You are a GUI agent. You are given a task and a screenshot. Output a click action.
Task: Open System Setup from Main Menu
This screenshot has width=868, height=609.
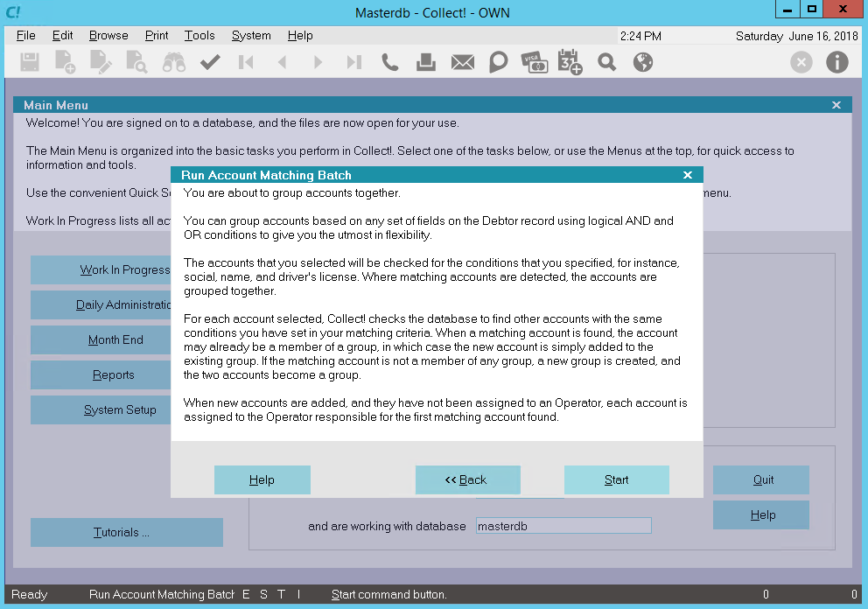pyautogui.click(x=101, y=409)
